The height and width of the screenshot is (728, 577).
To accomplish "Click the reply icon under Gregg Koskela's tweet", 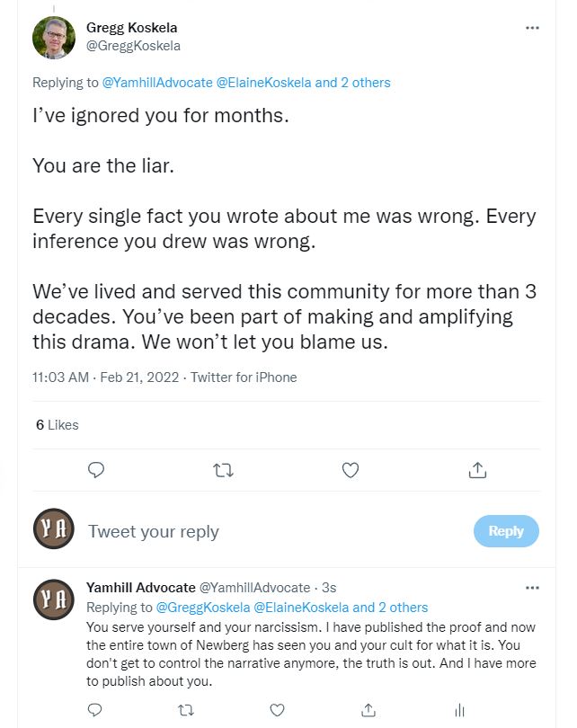I will click(96, 470).
